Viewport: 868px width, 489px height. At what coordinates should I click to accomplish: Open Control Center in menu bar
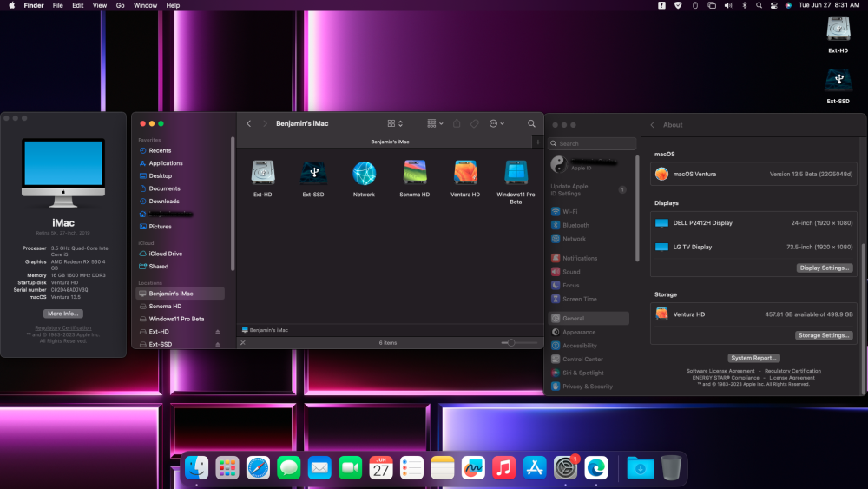click(774, 5)
